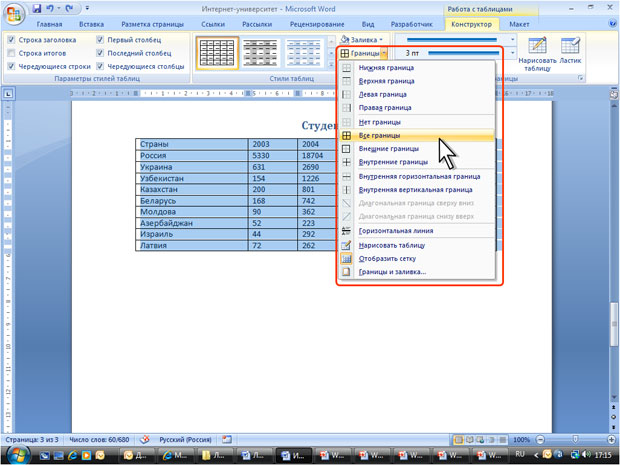
Task: Select the Нарисовать таблицу pencil icon
Action: click(537, 45)
